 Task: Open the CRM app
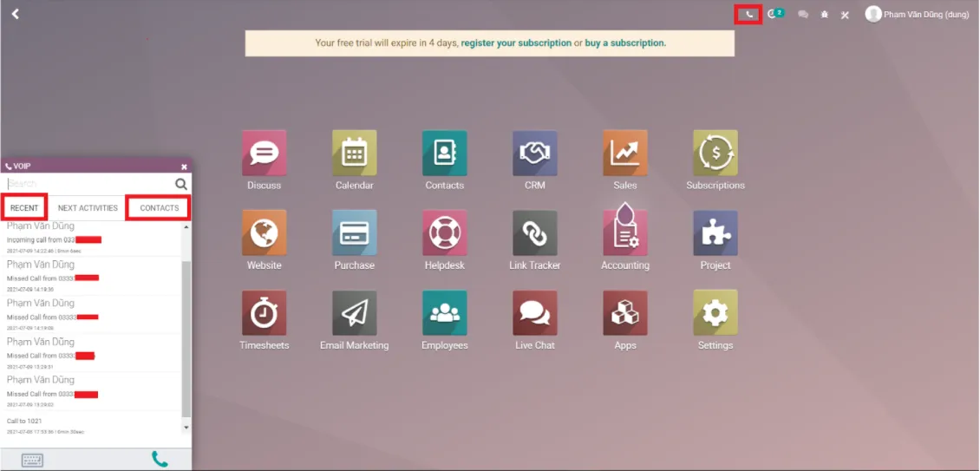[x=535, y=153]
